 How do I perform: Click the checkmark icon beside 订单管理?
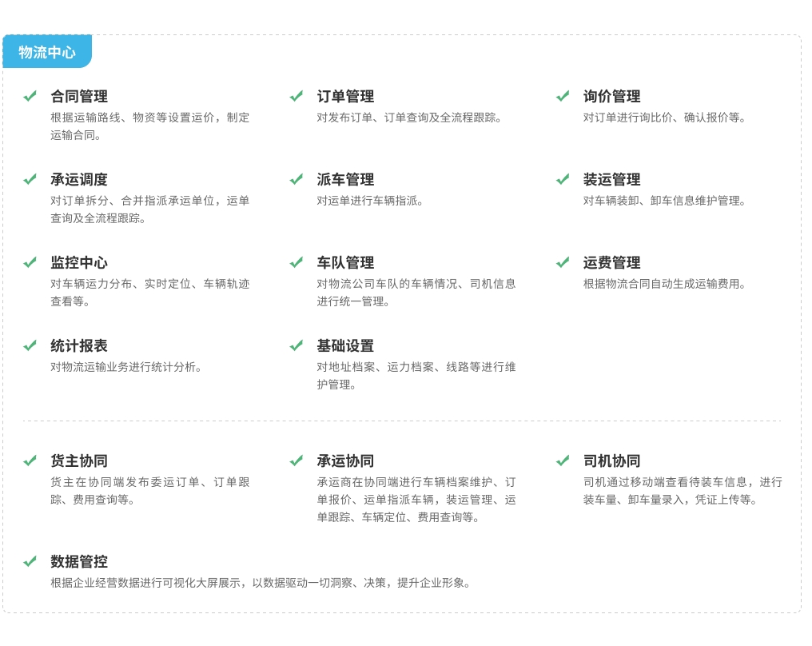tap(297, 96)
